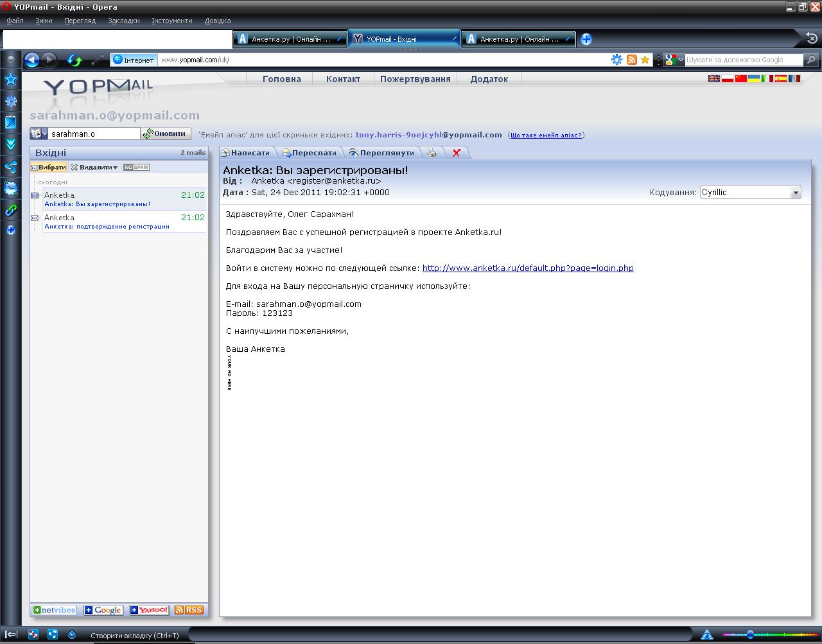Go back with the browser Back arrow
The width and height of the screenshot is (822, 644).
[32, 60]
